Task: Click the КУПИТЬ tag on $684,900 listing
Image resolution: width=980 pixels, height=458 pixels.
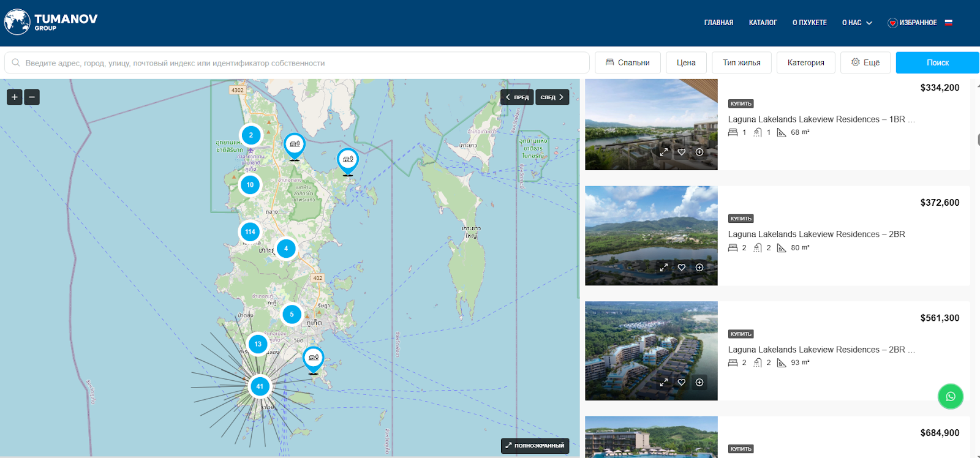Action: 741,449
